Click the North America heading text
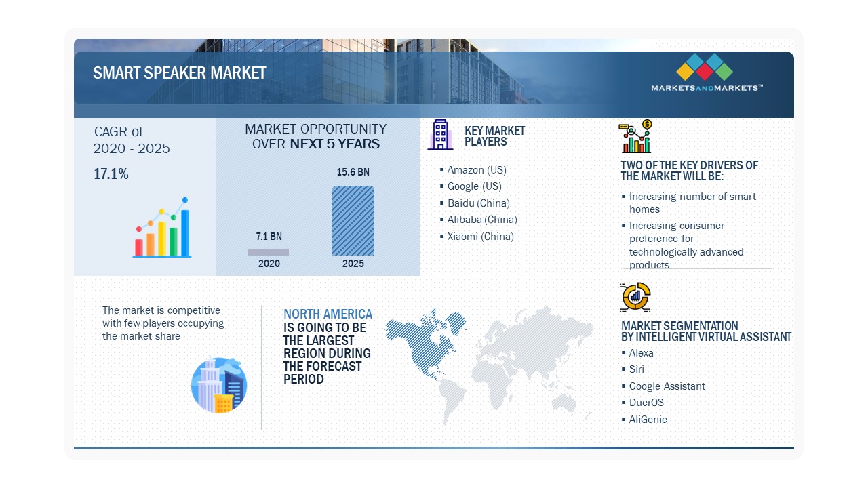This screenshot has width=868, height=488. [x=328, y=314]
